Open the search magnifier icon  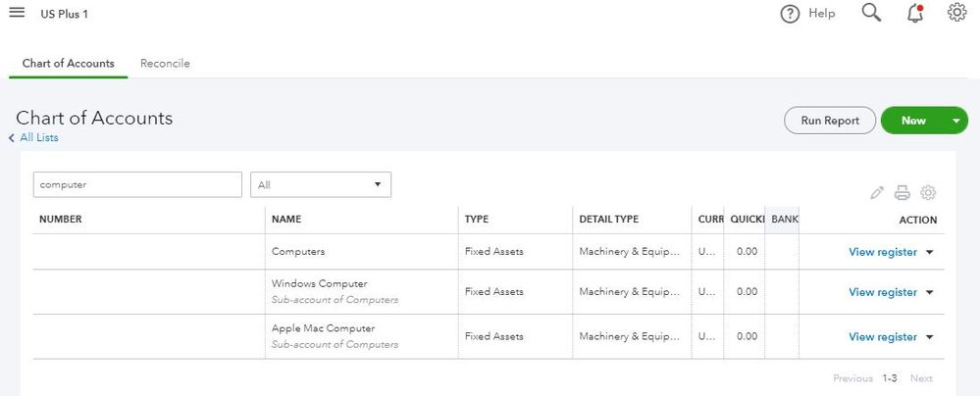pyautogui.click(x=871, y=13)
